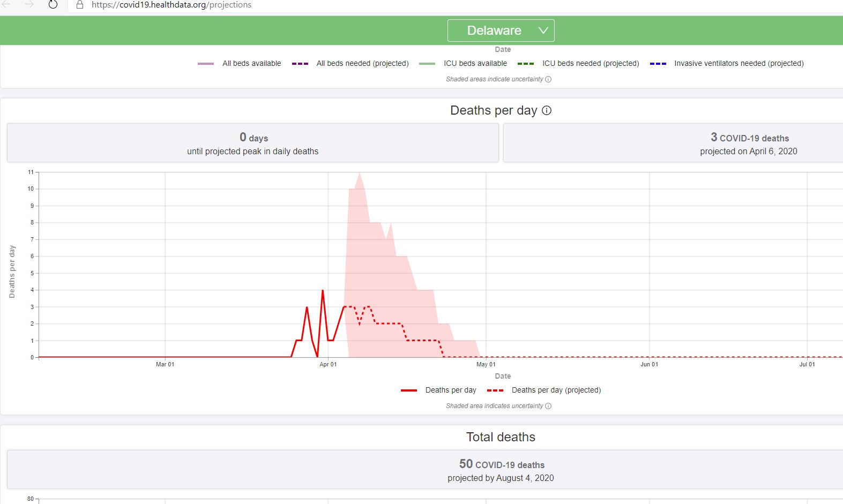Open info icon next to 'Shaded area indicates uncertainty'
843x504 pixels.
[x=548, y=406]
